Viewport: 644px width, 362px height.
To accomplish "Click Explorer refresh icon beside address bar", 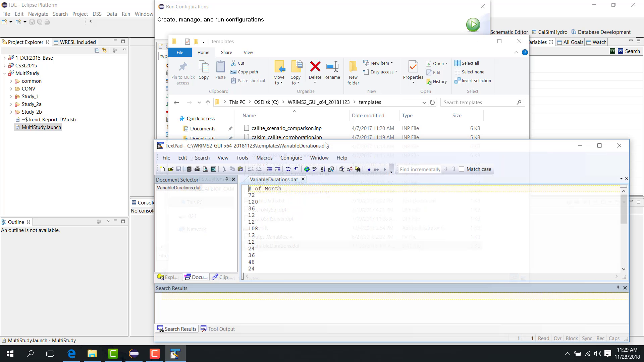I will coord(432,103).
